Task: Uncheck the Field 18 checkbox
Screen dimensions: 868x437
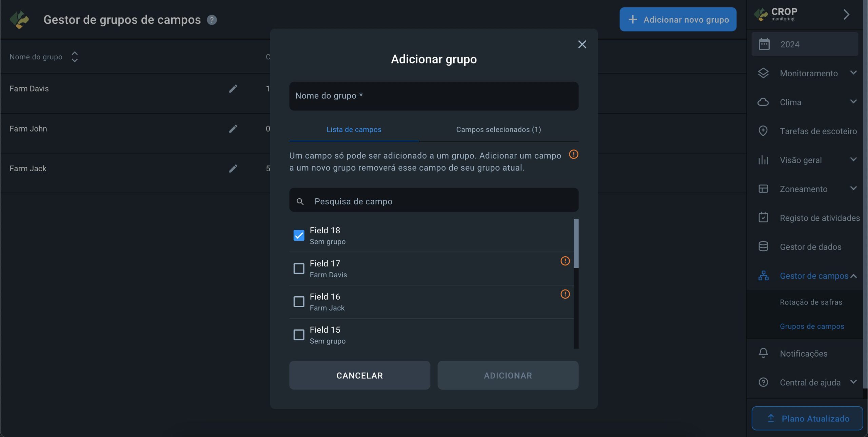Action: click(299, 235)
